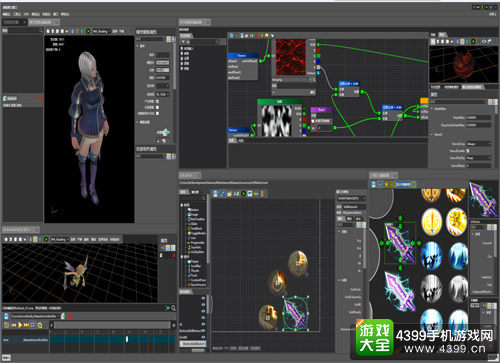The height and width of the screenshot is (363, 500).
Task: Select the gray crowd skill icon thumbnail
Action: [x=431, y=289]
